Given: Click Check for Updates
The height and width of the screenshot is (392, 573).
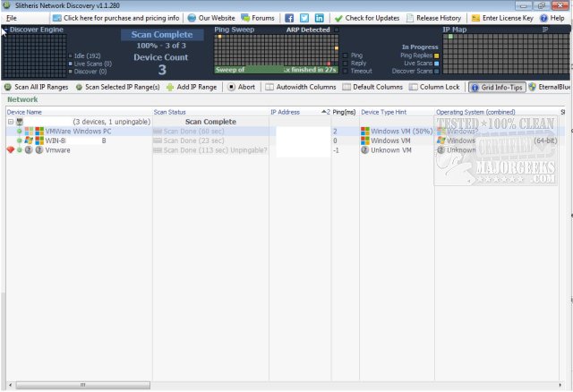Looking at the screenshot, I should (x=367, y=18).
